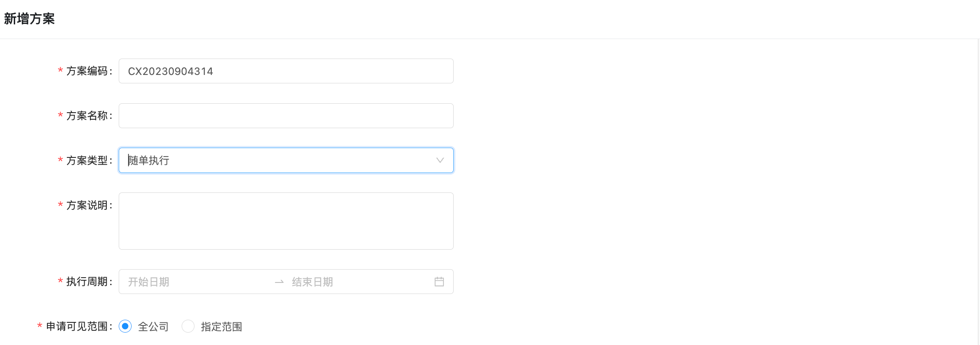980x345 pixels.
Task: Click the 新增方案 page title
Action: pyautogui.click(x=29, y=19)
